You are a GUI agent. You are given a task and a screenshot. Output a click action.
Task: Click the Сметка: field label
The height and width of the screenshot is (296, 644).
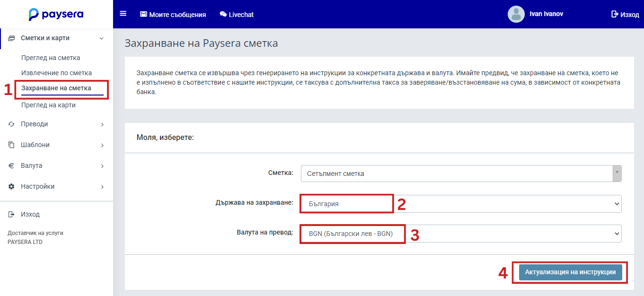[x=281, y=173]
